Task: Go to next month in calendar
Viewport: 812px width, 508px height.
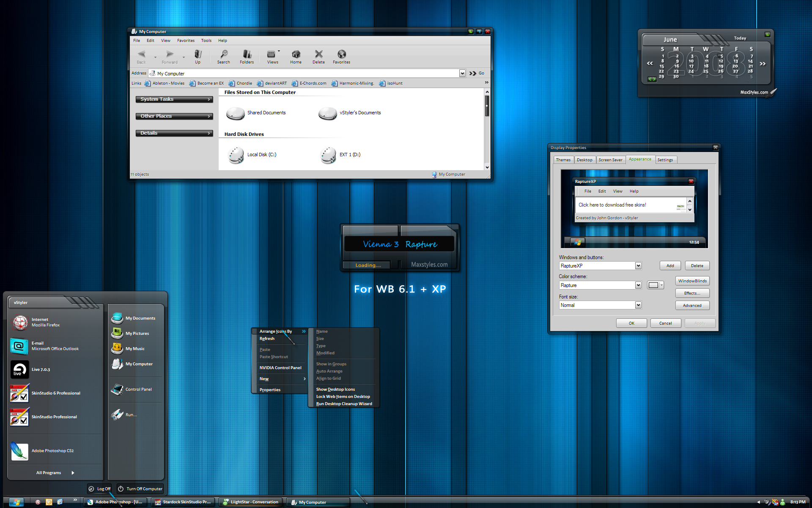Action: click(763, 64)
